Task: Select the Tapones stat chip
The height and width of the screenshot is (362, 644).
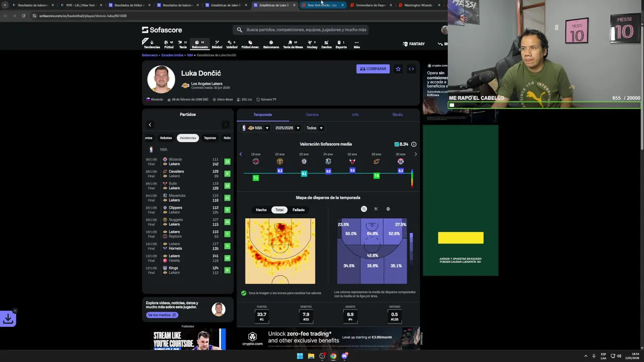Action: [x=210, y=138]
